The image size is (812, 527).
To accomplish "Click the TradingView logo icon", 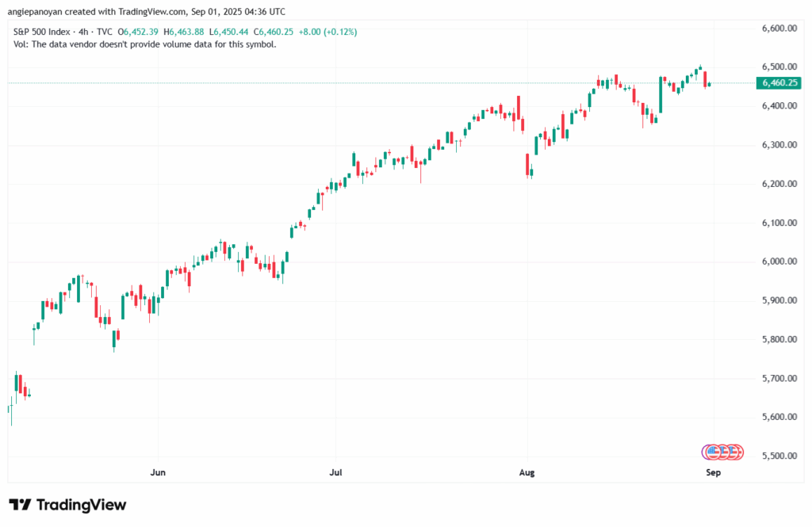I will pyautogui.click(x=20, y=505).
